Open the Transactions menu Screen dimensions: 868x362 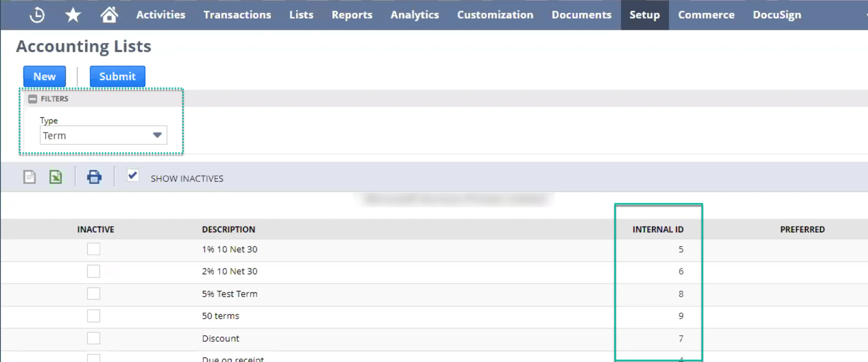tap(237, 15)
